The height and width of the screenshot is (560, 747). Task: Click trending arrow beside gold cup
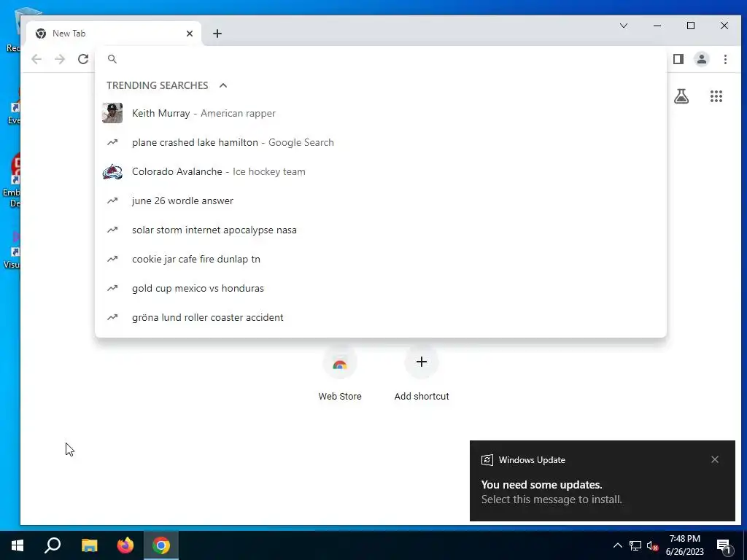(112, 288)
